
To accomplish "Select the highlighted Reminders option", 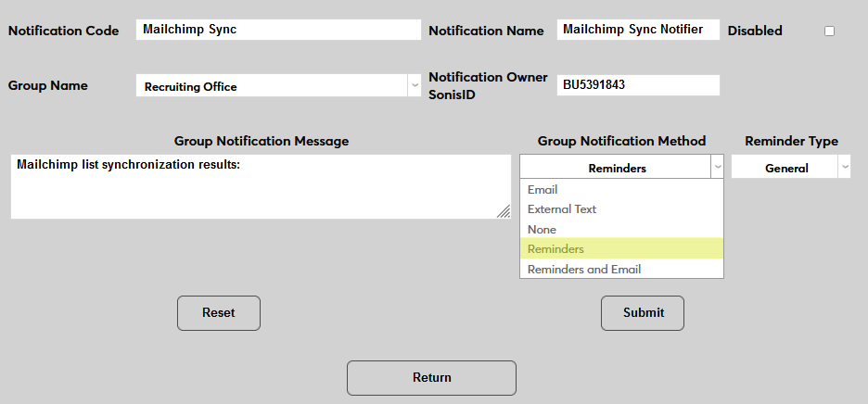I will point(621,248).
